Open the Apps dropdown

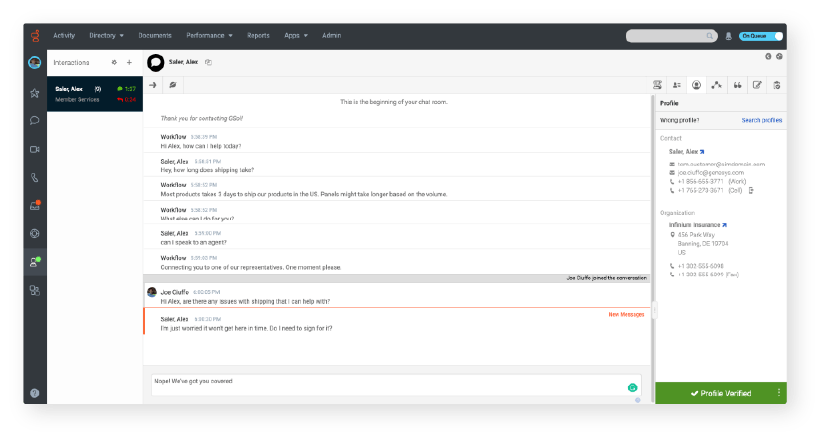295,35
